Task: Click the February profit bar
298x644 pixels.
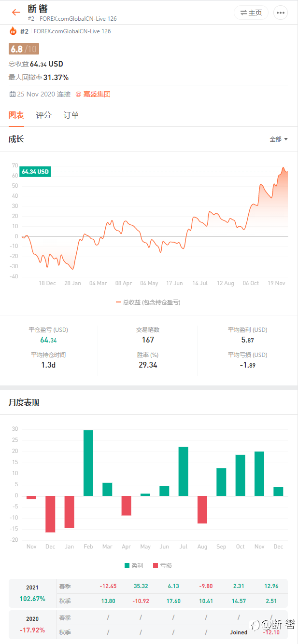Action: pos(88,463)
